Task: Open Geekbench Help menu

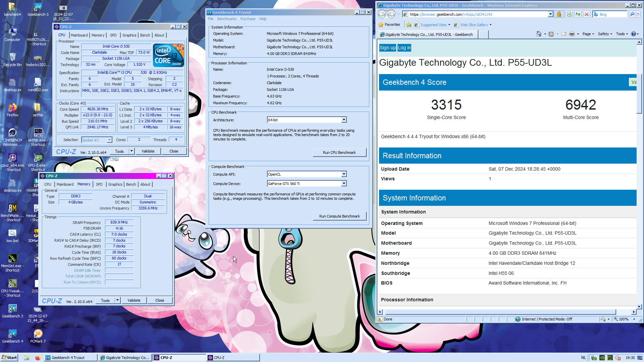Action: point(263,19)
